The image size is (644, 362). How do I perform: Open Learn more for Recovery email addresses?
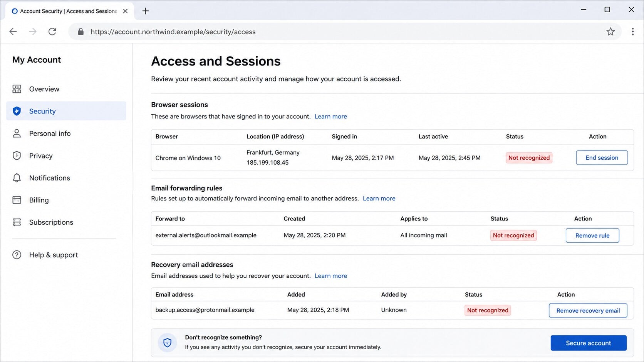[331, 276]
